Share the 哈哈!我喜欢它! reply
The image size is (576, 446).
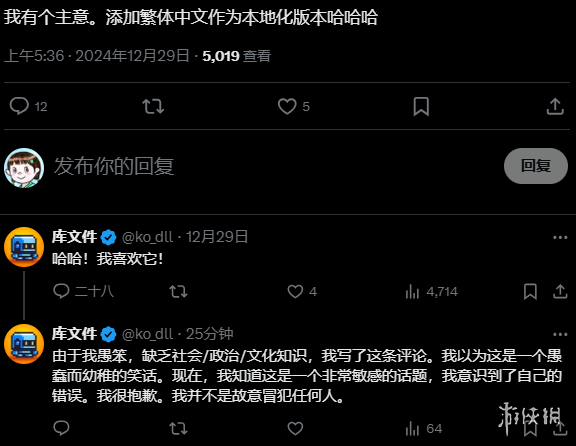[x=560, y=292]
